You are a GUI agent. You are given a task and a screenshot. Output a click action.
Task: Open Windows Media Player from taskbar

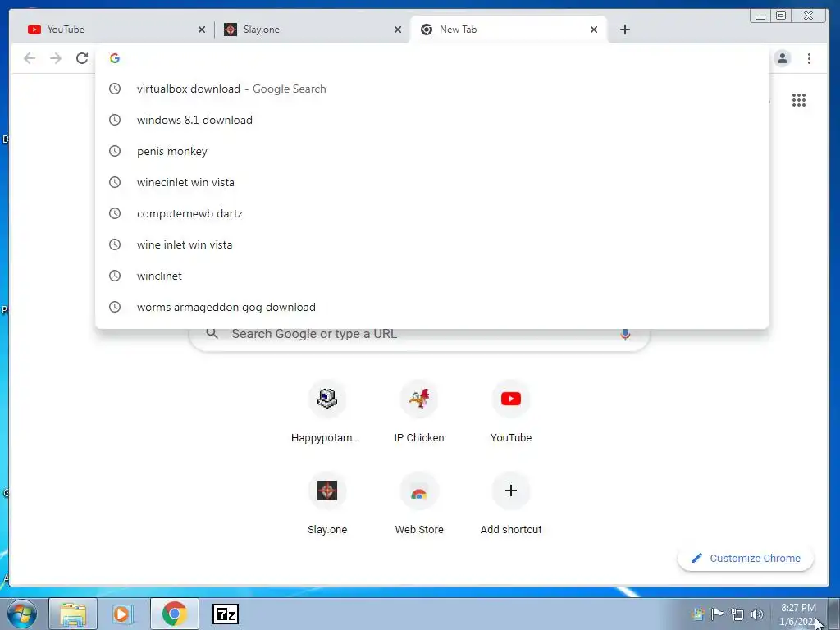[122, 614]
